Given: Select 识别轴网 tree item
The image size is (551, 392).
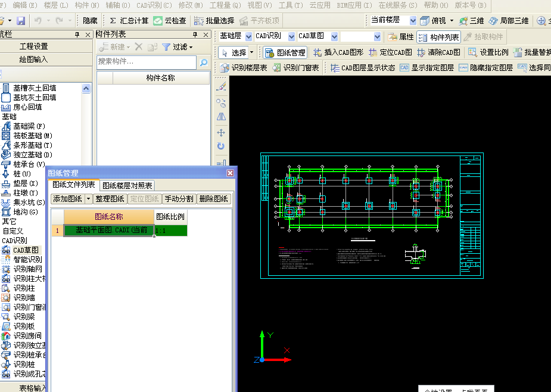Looking at the screenshot, I should [23, 269].
